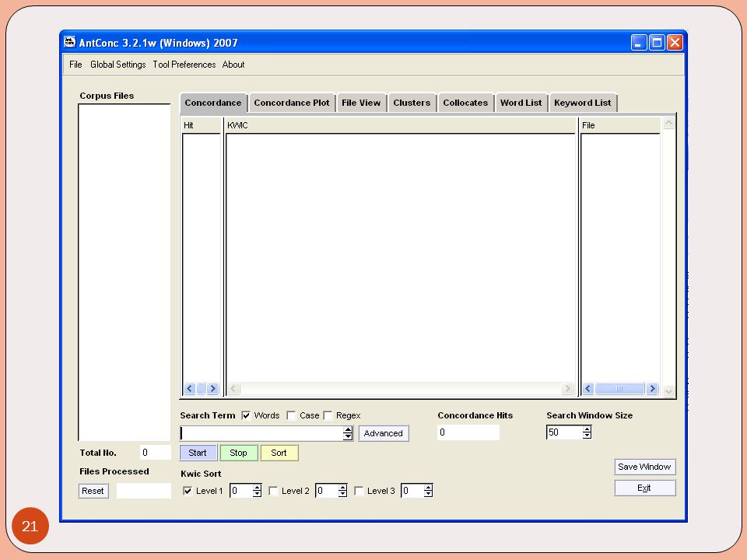
Task: Close the AntConc window
Action: point(675,42)
